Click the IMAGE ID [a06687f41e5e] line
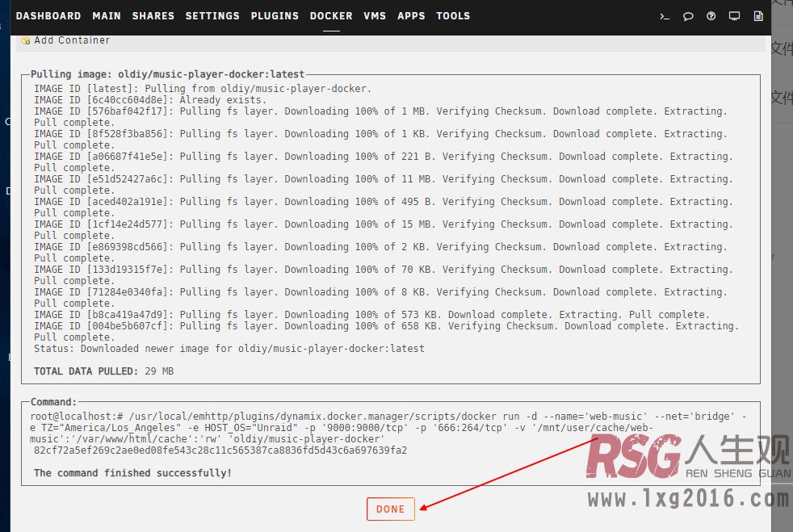Image resolution: width=793 pixels, height=532 pixels. [384, 161]
